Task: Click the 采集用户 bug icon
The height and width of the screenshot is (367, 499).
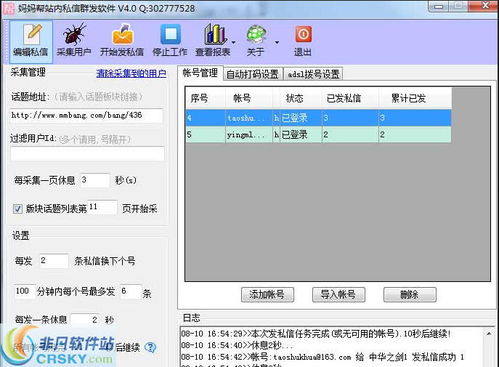Action: [x=74, y=41]
